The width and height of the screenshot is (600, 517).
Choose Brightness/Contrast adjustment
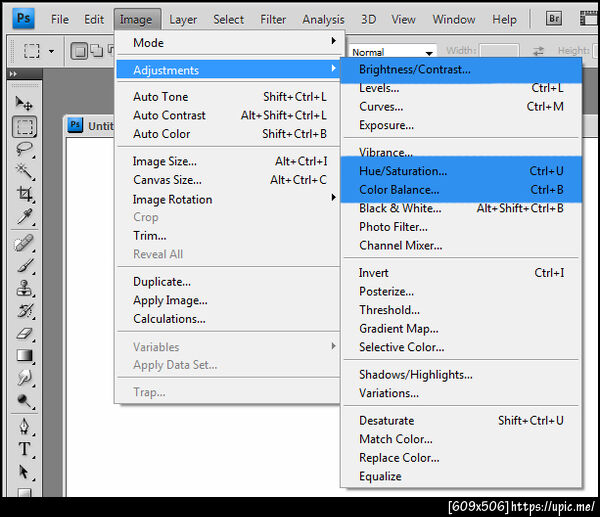tap(461, 69)
